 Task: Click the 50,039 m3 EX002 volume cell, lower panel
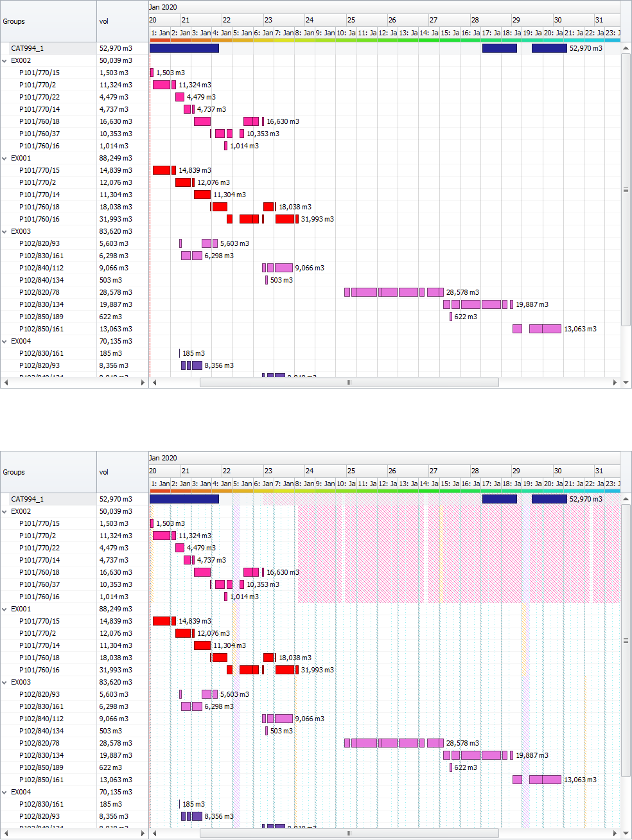pos(123,511)
